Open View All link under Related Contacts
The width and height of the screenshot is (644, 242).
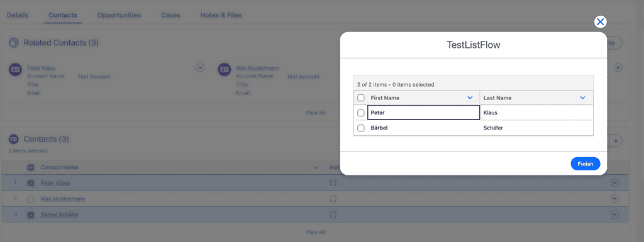click(316, 113)
